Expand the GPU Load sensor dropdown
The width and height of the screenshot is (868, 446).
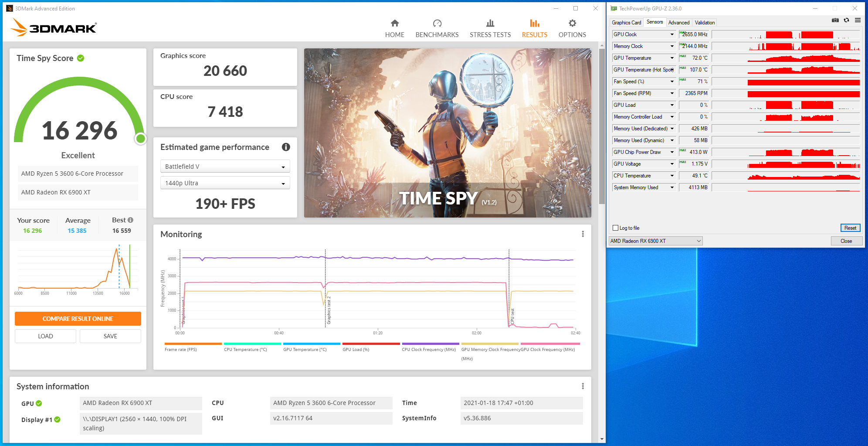[x=672, y=105]
